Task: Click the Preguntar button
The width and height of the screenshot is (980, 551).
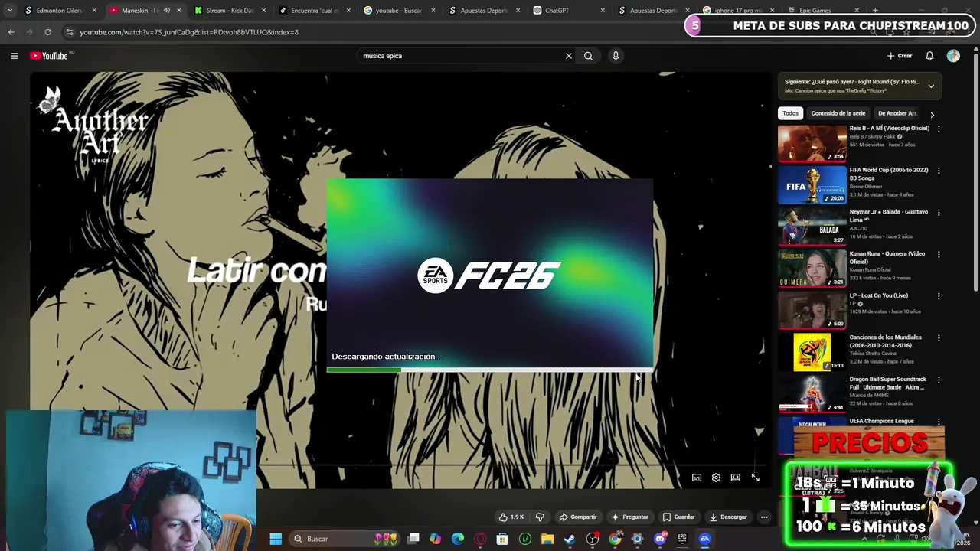Action: 629,517
